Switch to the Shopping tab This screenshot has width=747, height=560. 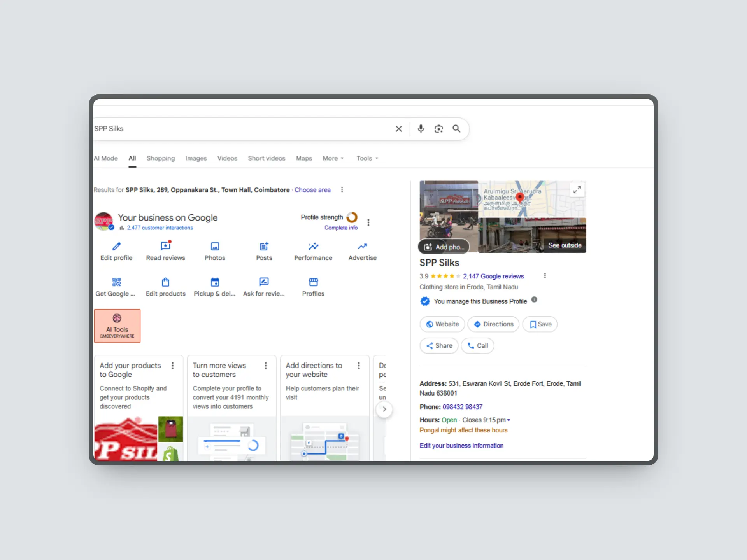[x=161, y=158]
